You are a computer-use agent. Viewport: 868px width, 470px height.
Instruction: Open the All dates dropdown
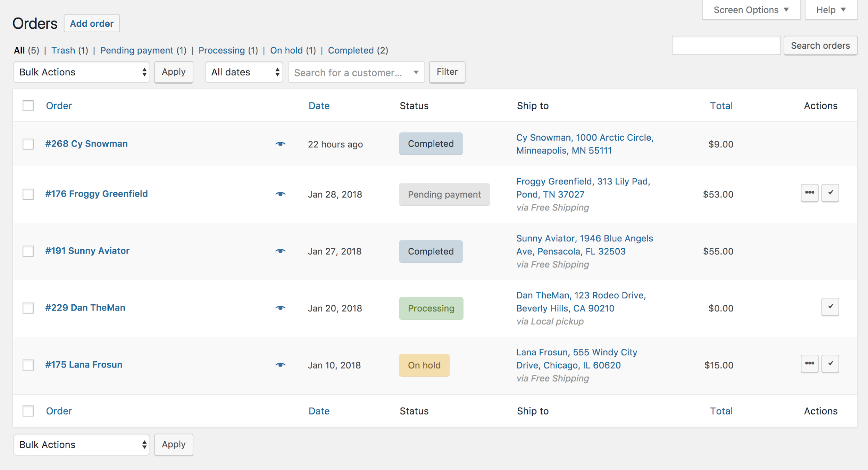pos(244,72)
